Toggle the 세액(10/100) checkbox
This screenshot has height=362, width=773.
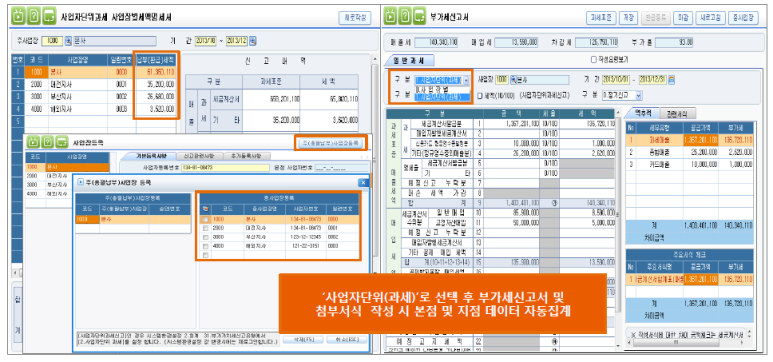(479, 96)
